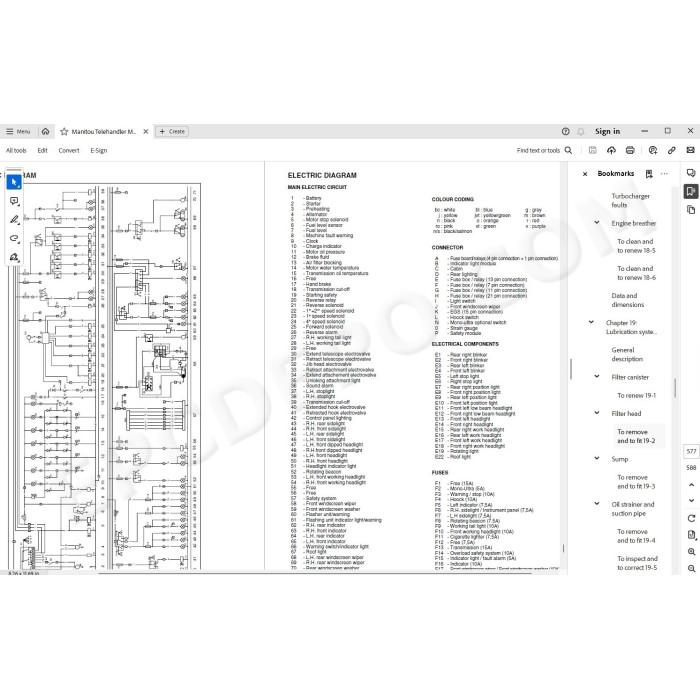Click the bookmarks panel vertical scrollbar
The image size is (700, 700).
675,388
